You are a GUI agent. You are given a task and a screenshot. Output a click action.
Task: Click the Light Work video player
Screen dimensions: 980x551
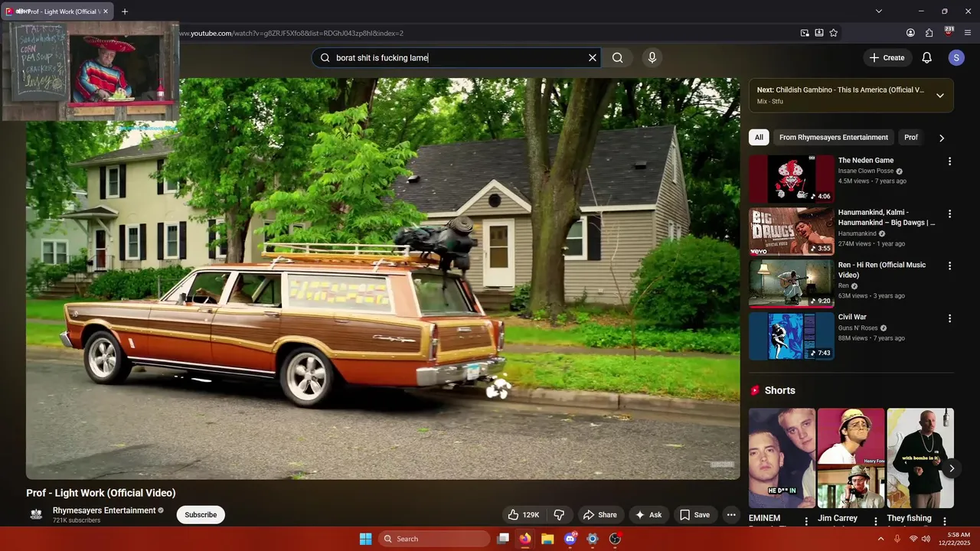point(383,279)
